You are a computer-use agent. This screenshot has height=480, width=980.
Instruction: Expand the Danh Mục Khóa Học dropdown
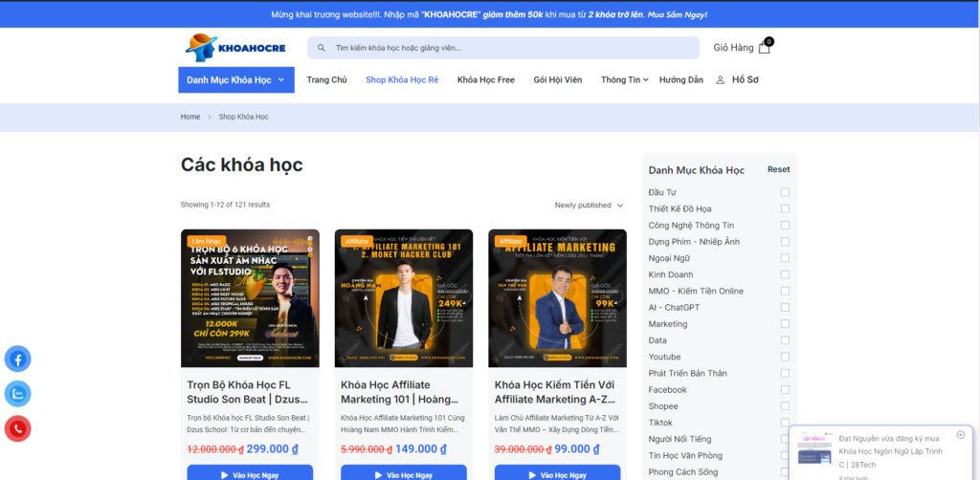pyautogui.click(x=235, y=80)
